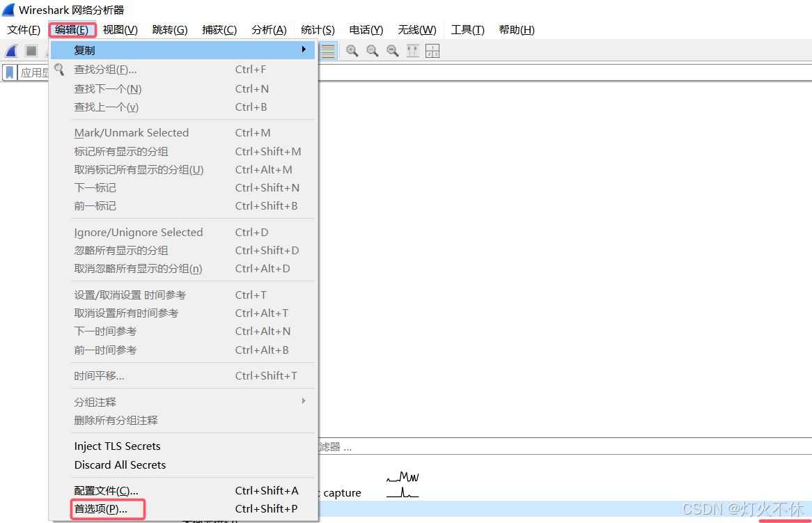Select 下一时间参考 entry
The image size is (812, 523).
click(182, 331)
